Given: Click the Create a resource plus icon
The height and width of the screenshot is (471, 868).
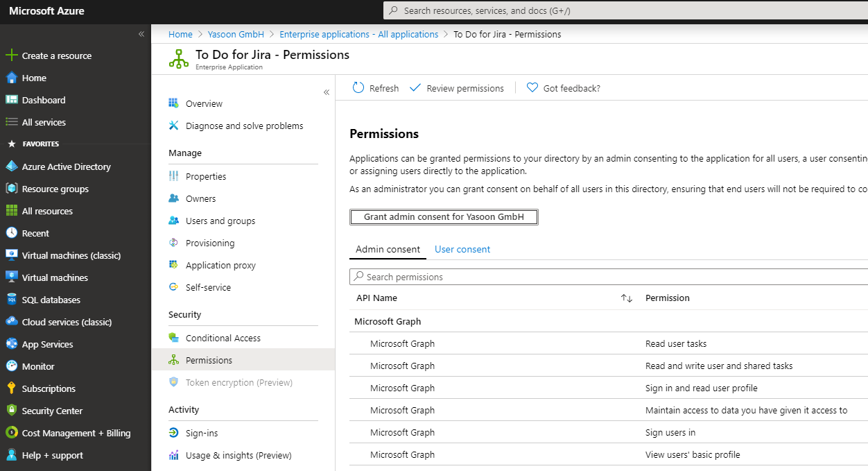Looking at the screenshot, I should click(x=11, y=55).
